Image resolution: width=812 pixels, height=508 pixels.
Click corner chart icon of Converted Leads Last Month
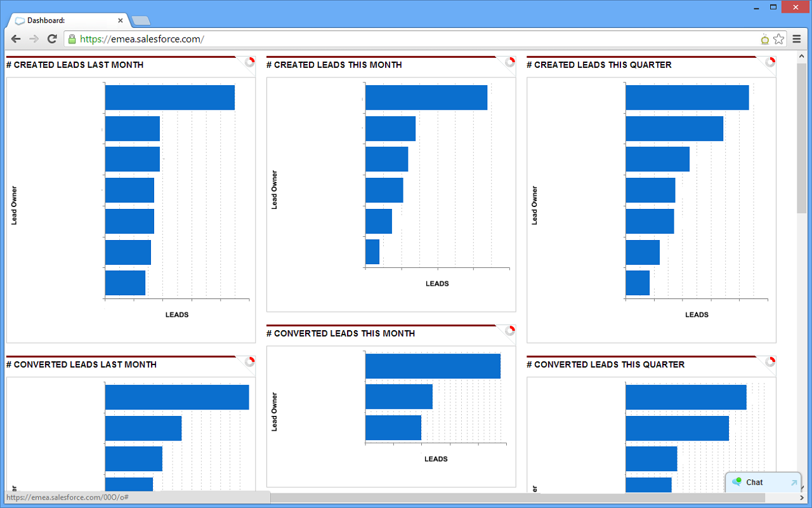[x=250, y=361]
